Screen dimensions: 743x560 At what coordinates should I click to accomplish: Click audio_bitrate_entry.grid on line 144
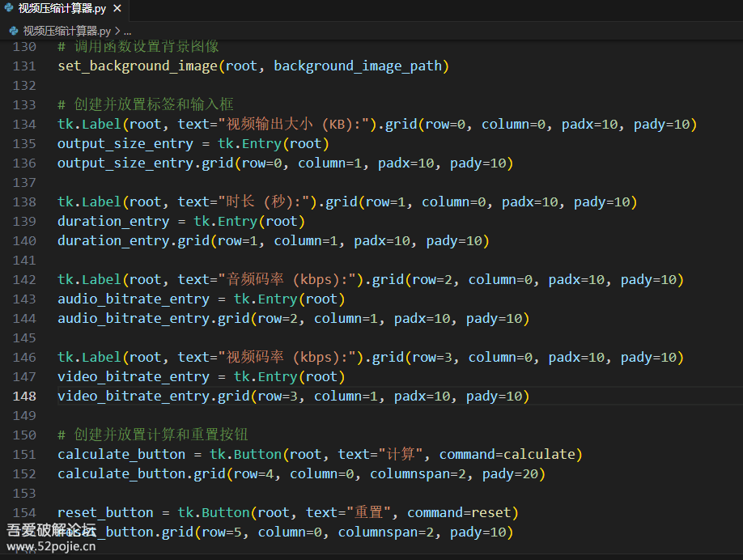point(154,319)
